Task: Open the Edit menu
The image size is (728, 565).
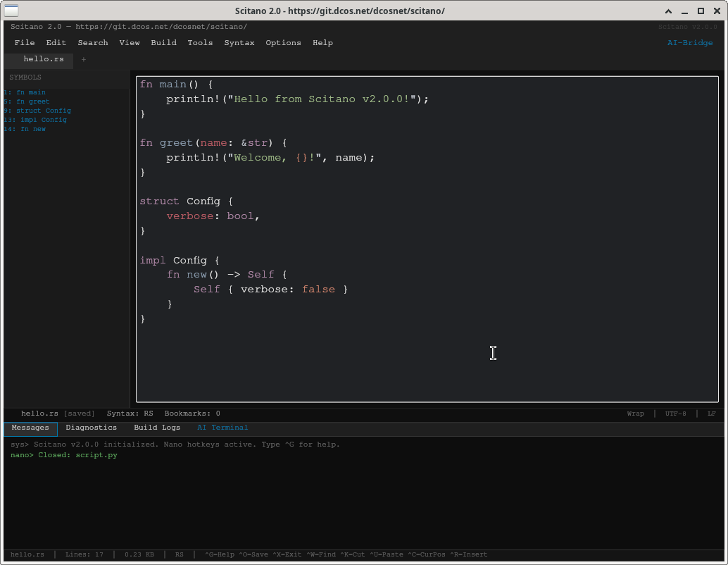Action: click(56, 43)
